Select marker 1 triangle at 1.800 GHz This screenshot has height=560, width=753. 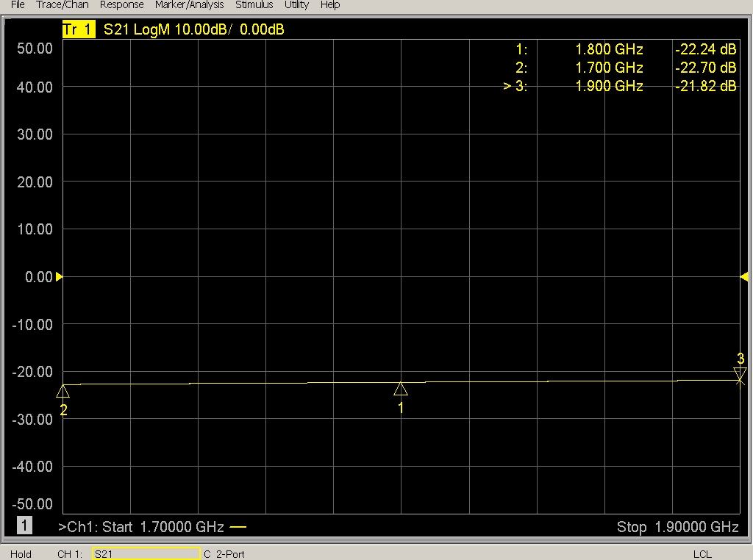pyautogui.click(x=401, y=389)
